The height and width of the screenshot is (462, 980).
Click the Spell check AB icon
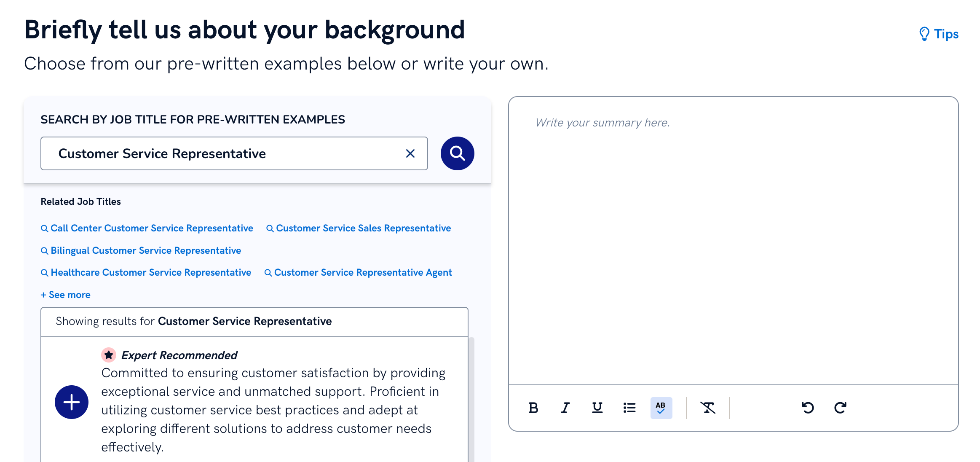click(x=661, y=408)
